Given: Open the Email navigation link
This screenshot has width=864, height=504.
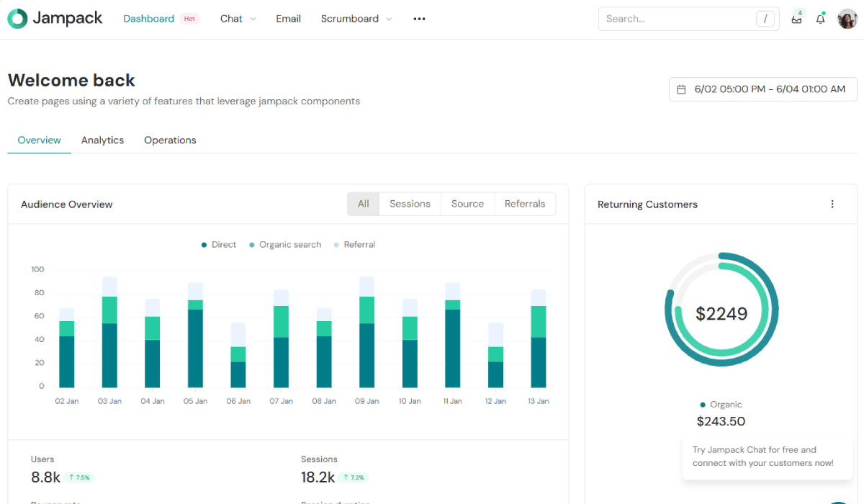Looking at the screenshot, I should coord(288,19).
